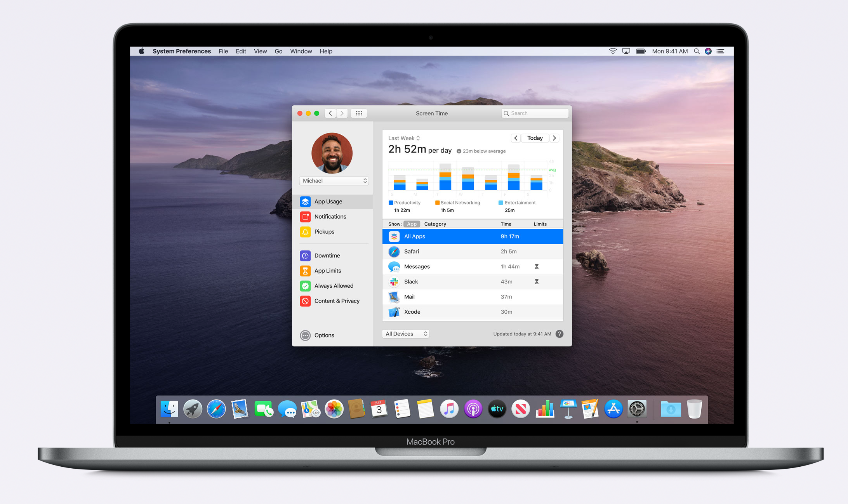Launch Safari from the Dock
This screenshot has width=848, height=504.
tap(216, 409)
